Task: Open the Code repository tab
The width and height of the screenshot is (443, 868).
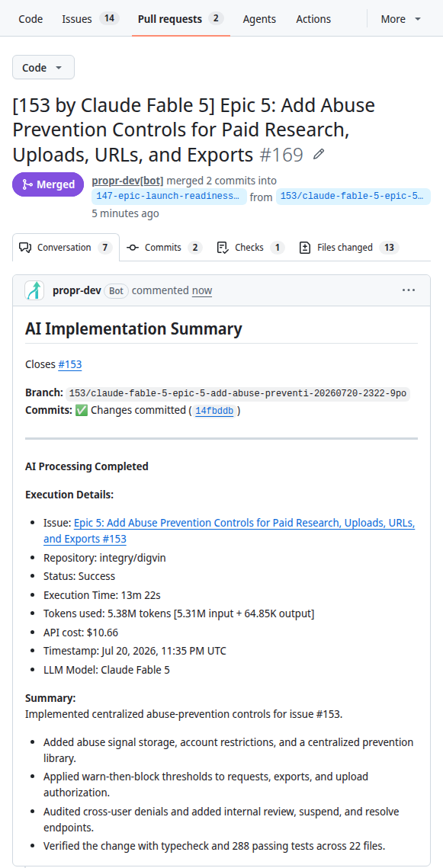Action: click(x=30, y=19)
